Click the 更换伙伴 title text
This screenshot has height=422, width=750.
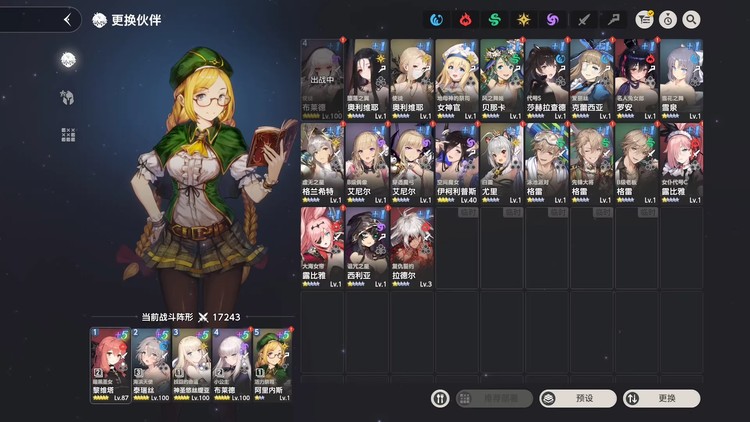(136, 20)
